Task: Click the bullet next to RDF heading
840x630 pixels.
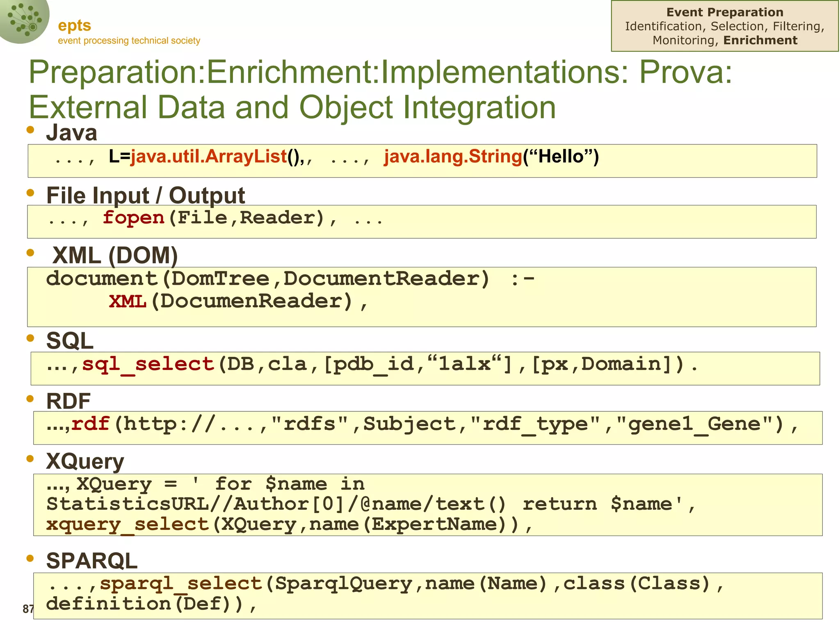Action: 30,399
